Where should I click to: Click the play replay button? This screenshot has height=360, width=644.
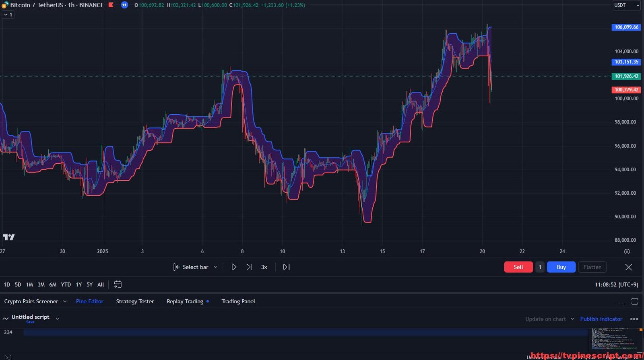point(234,267)
